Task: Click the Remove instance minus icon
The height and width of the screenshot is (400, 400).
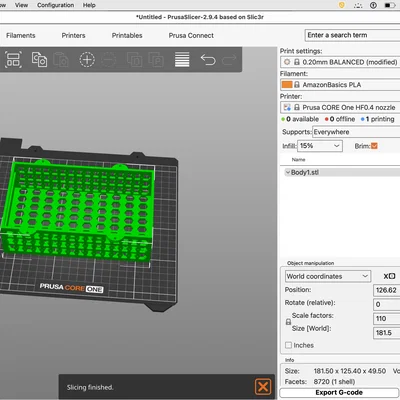Action: (x=109, y=60)
